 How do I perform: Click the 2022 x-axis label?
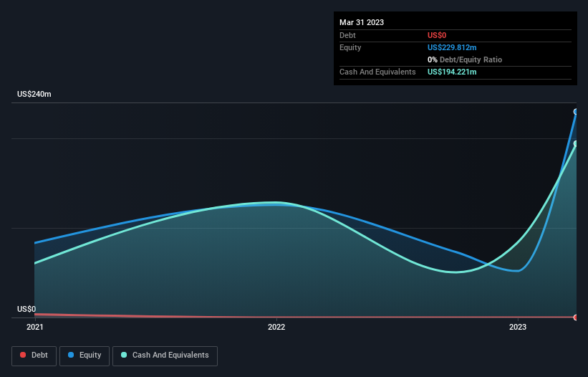click(x=276, y=327)
